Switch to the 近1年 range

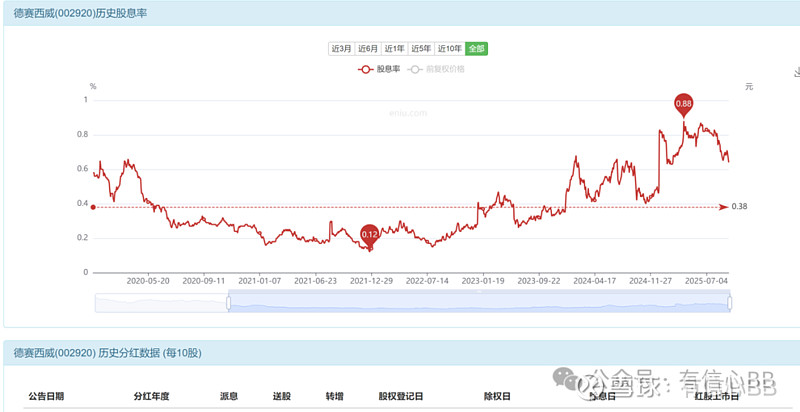(x=394, y=49)
